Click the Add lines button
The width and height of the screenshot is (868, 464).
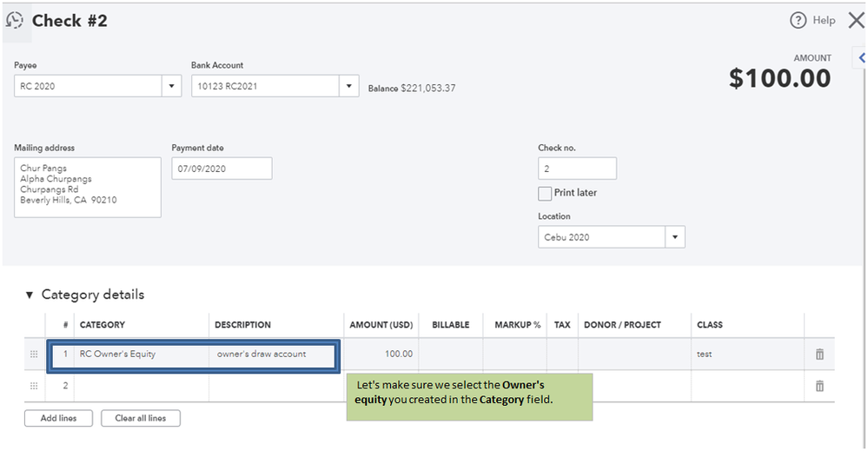pyautogui.click(x=58, y=418)
